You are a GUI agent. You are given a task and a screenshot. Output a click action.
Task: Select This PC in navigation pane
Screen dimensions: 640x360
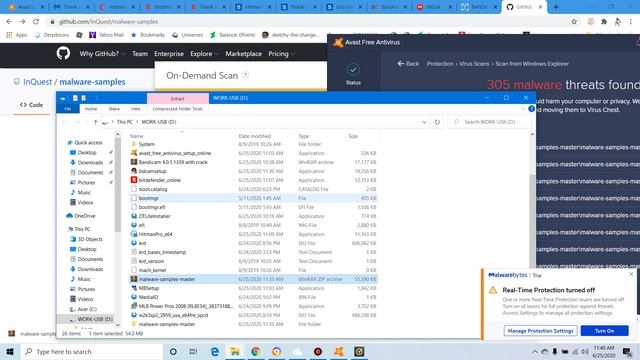(x=82, y=229)
